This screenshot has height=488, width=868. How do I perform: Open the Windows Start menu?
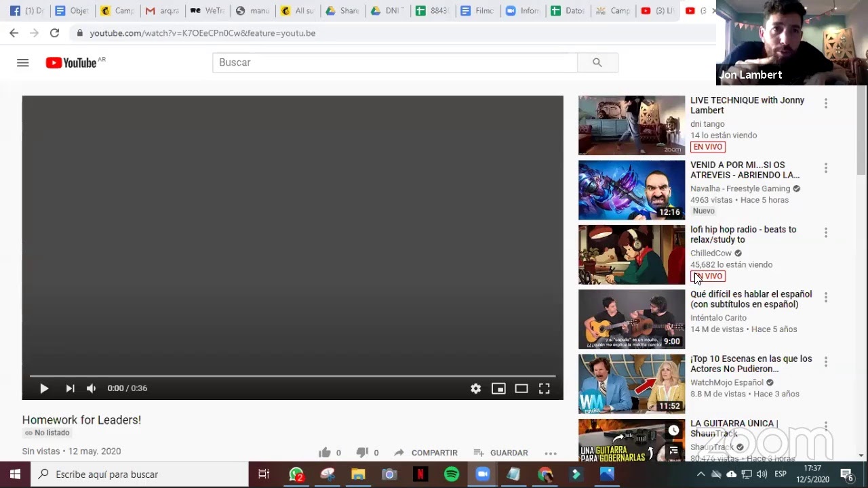(15, 474)
